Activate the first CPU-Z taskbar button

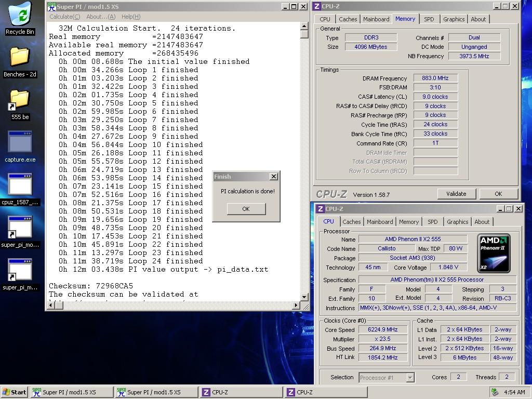tap(242, 392)
